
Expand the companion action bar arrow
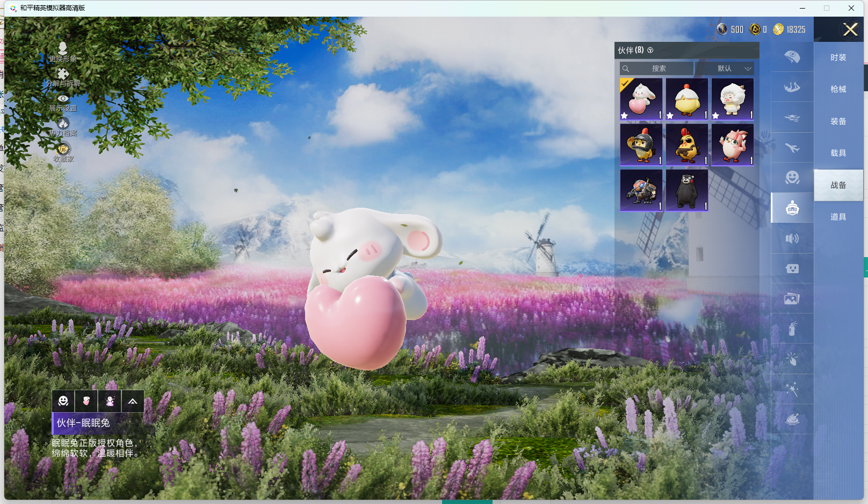(133, 401)
